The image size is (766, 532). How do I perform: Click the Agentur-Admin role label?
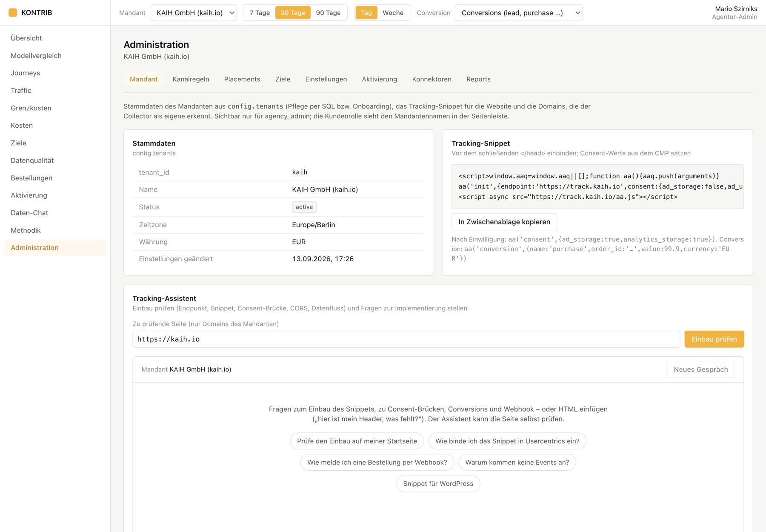(735, 17)
